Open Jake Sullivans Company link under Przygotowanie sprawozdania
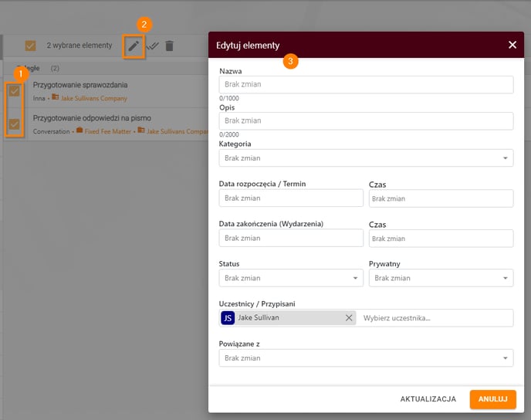531x420 pixels. coord(94,98)
